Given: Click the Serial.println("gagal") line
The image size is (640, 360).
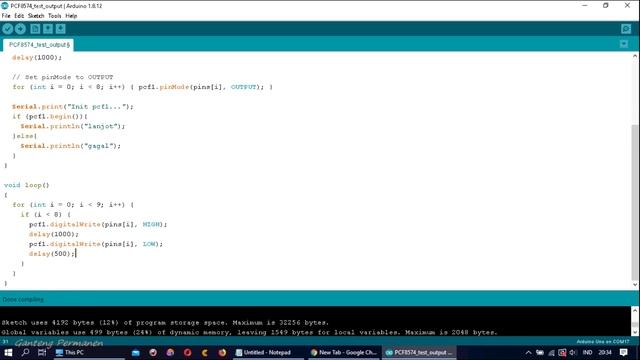Looking at the screenshot, I should (x=71, y=146).
